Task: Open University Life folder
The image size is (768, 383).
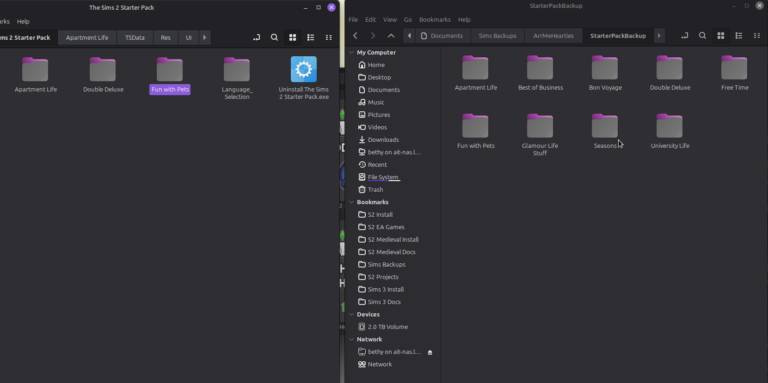Action: [670, 126]
